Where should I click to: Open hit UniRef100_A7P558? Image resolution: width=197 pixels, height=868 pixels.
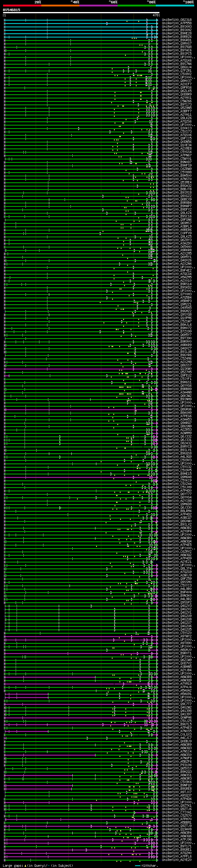(x=177, y=23)
